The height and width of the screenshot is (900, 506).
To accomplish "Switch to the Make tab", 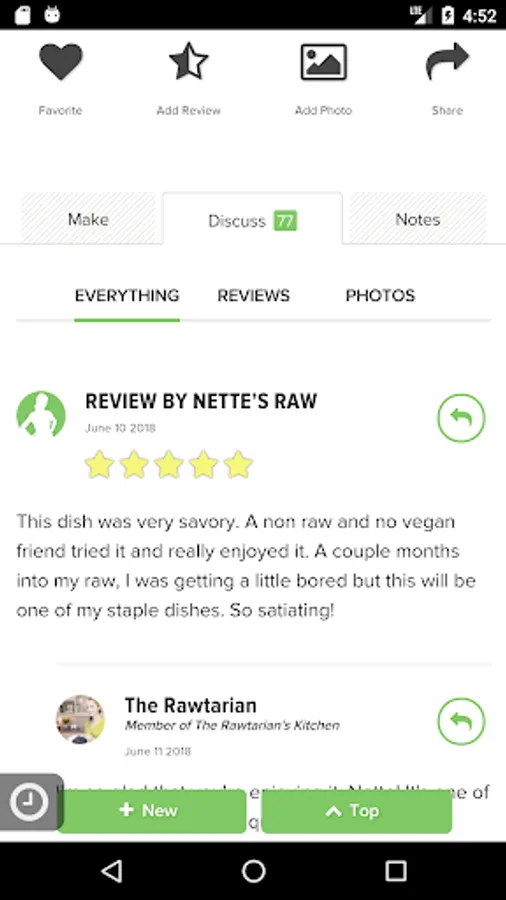I will 88,219.
